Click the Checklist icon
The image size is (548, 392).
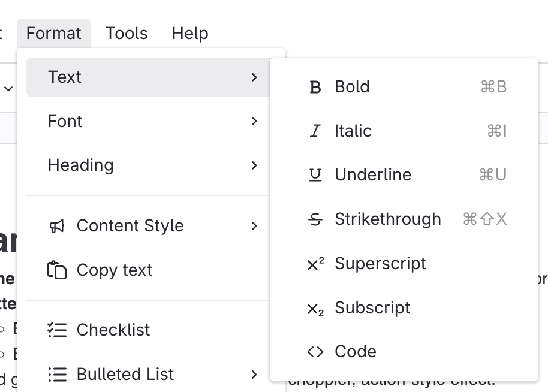click(57, 330)
